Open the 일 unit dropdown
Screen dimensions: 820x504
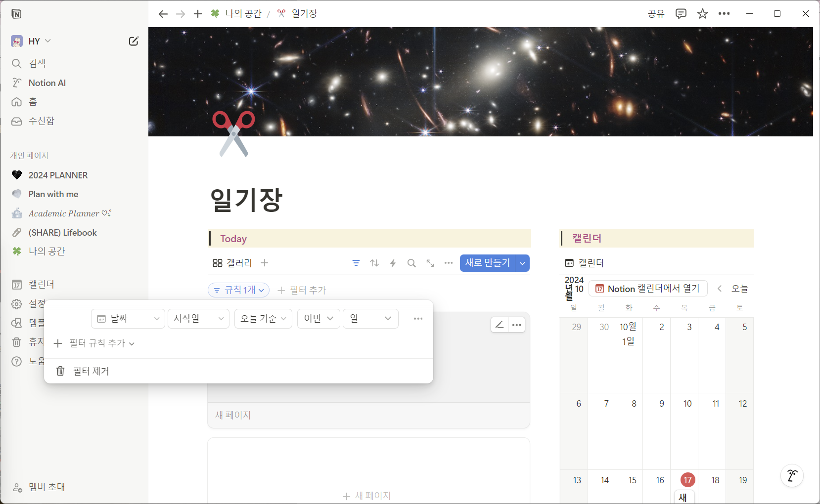370,319
